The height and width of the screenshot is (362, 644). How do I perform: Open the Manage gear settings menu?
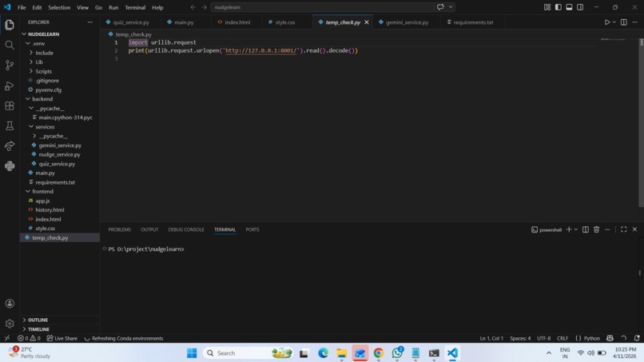pos(10,324)
